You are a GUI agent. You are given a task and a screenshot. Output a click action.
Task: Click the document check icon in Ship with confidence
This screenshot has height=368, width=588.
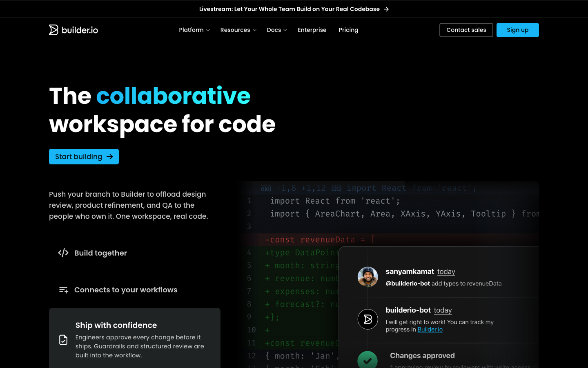point(63,340)
